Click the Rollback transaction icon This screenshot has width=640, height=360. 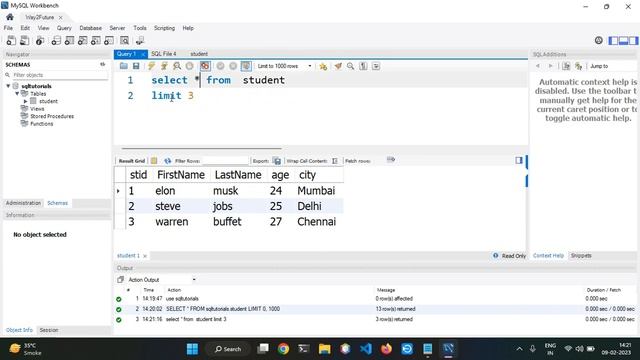[233, 66]
